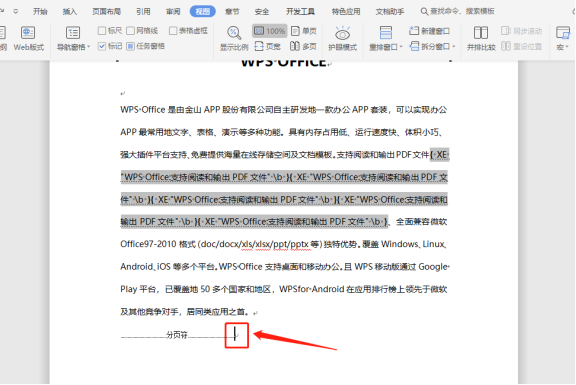Click the command search field
This screenshot has height=385, width=576.
tap(457, 11)
